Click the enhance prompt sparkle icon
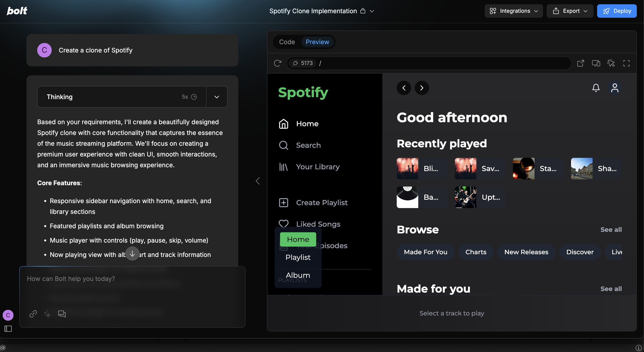 click(48, 314)
